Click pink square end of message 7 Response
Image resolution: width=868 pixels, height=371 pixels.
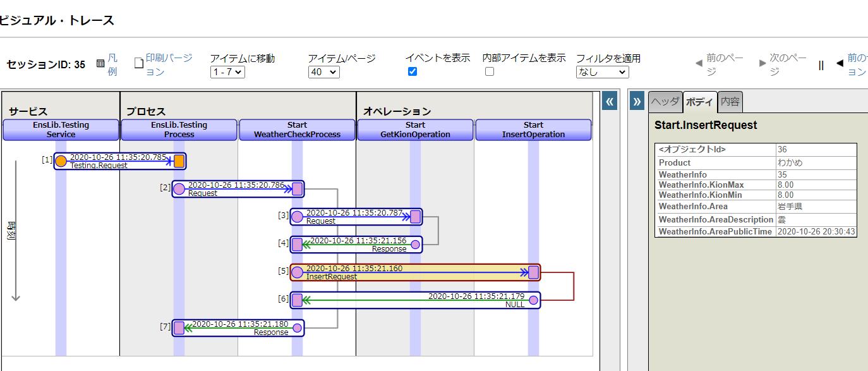pos(179,327)
